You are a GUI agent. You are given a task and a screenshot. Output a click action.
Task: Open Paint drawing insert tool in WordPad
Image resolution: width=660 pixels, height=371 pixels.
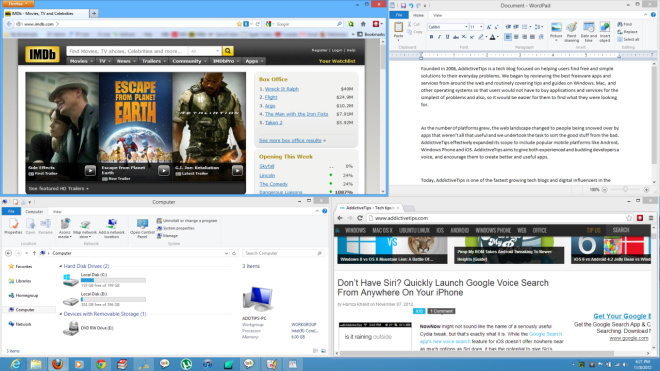pos(571,32)
